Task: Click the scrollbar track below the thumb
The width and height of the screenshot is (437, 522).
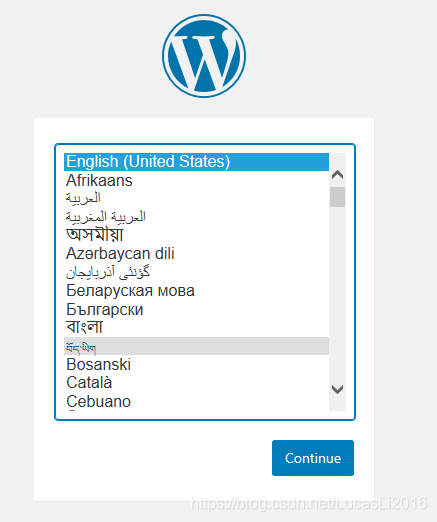Action: 337,293
